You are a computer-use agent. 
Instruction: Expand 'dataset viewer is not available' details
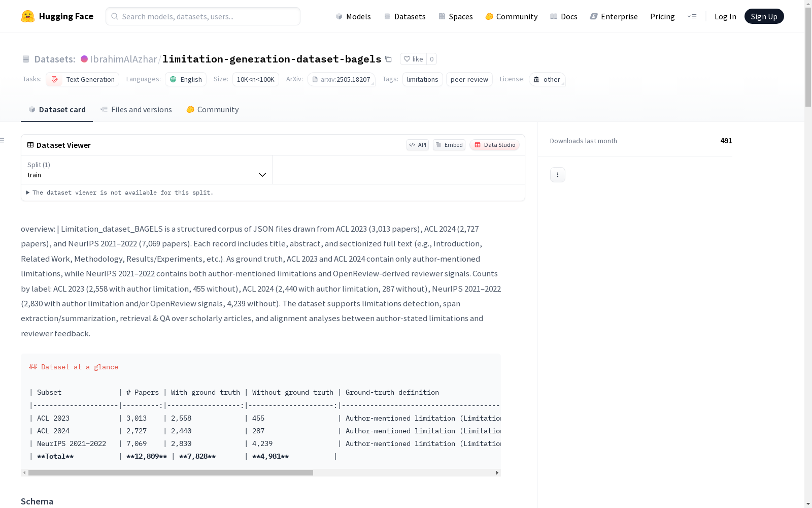click(120, 193)
